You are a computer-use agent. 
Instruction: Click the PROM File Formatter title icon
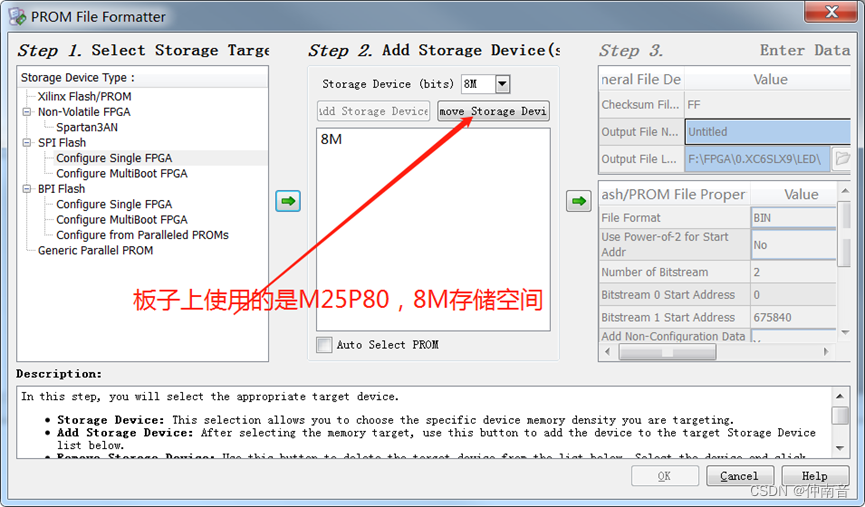17,16
